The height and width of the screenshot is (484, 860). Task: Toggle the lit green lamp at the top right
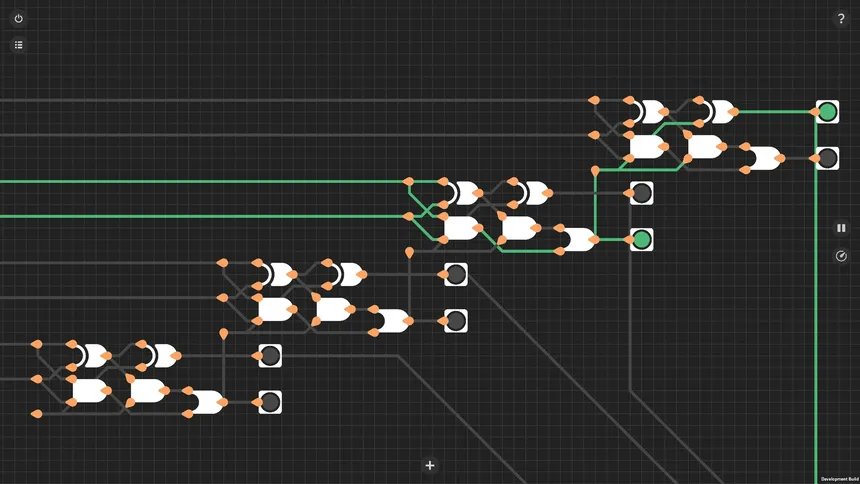pos(827,112)
